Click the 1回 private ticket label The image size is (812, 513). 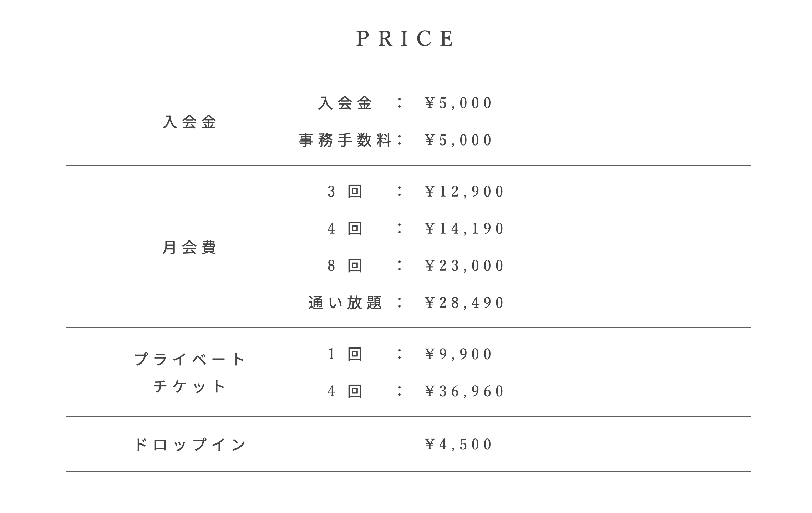tap(345, 354)
